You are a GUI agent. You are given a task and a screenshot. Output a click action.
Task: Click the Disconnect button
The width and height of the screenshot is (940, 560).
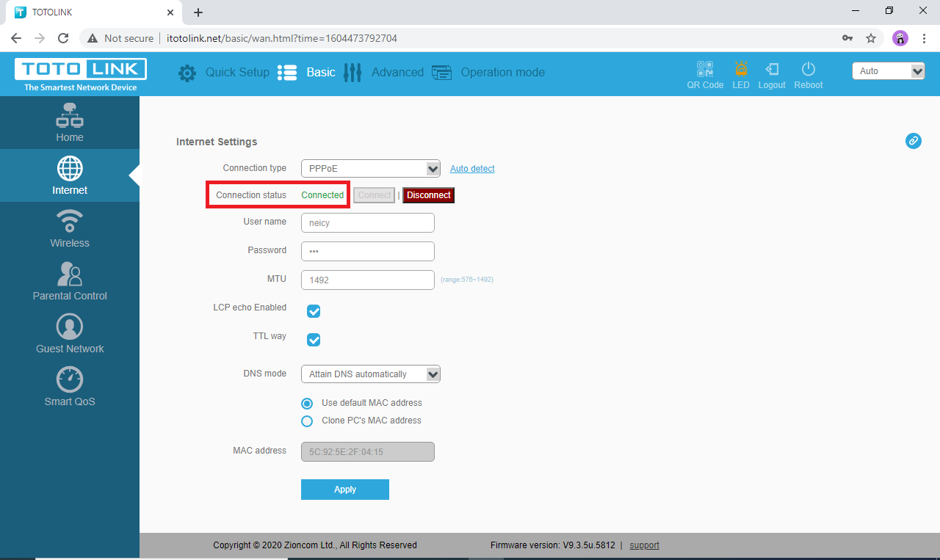tap(429, 195)
